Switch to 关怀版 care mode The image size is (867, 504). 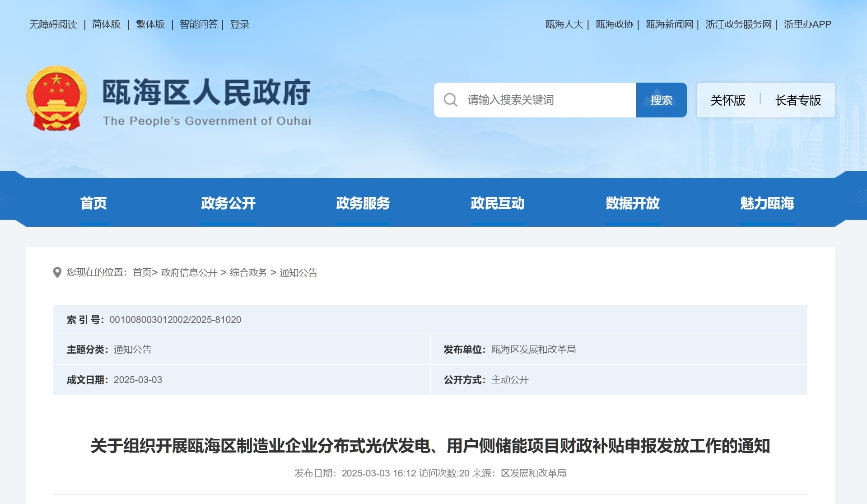(727, 100)
